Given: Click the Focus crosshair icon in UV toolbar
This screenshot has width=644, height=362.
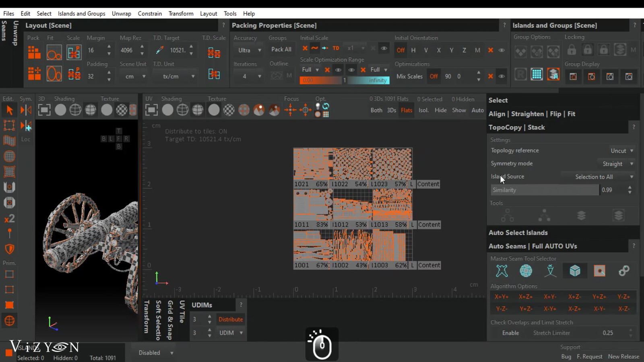Looking at the screenshot, I should click(290, 110).
